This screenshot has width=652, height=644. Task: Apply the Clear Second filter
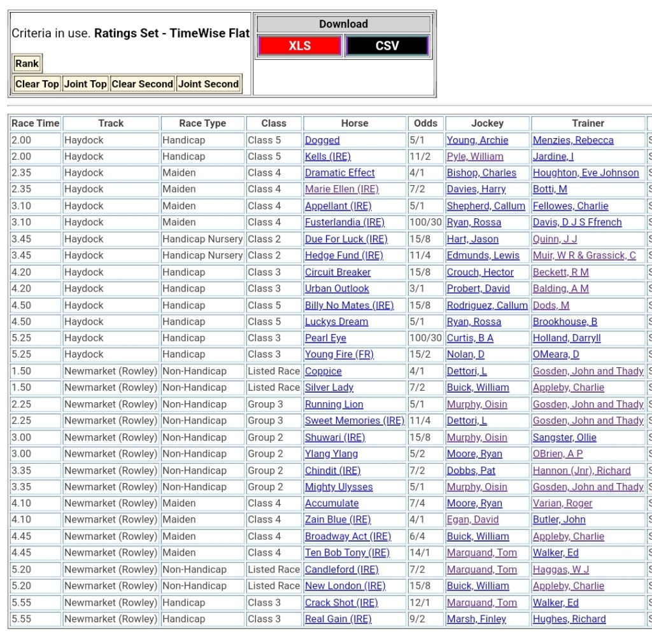coord(142,84)
